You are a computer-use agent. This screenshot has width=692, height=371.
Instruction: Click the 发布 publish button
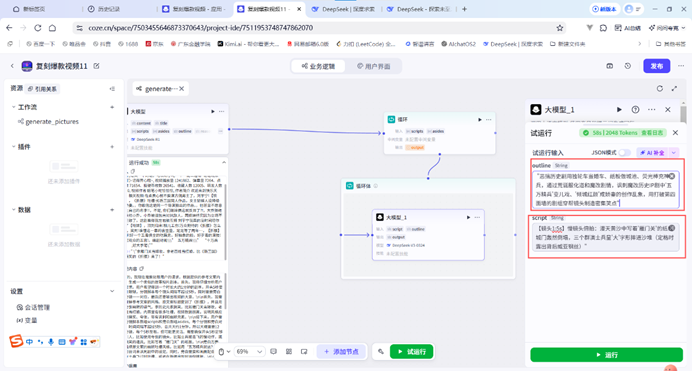pos(656,66)
